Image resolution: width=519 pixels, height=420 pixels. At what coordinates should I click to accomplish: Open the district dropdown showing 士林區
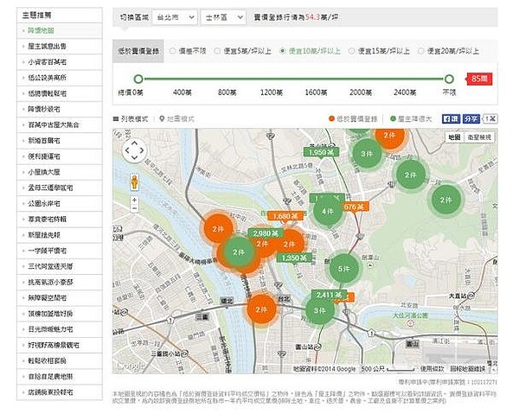[x=223, y=17]
